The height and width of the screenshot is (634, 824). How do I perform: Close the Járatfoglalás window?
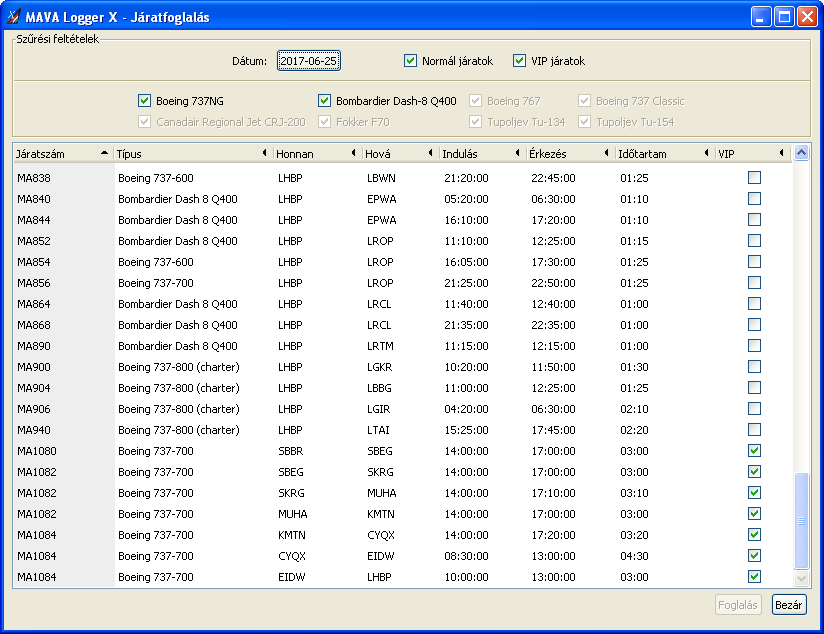807,17
